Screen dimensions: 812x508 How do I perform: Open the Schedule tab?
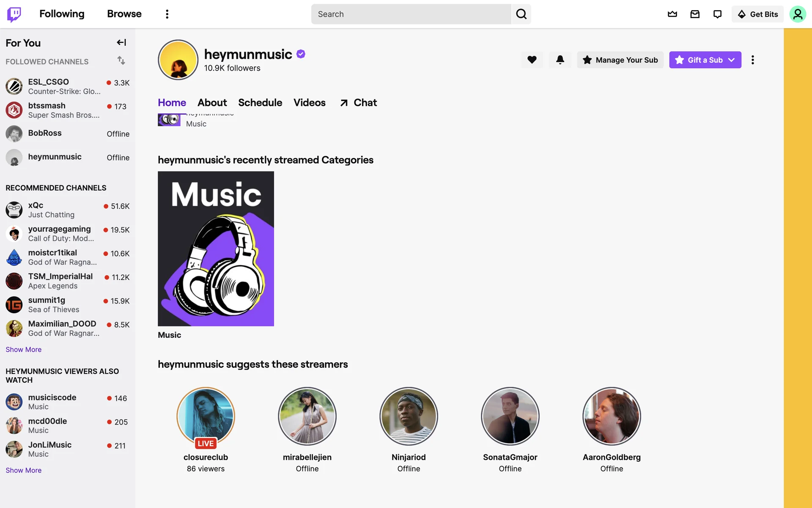pyautogui.click(x=260, y=102)
